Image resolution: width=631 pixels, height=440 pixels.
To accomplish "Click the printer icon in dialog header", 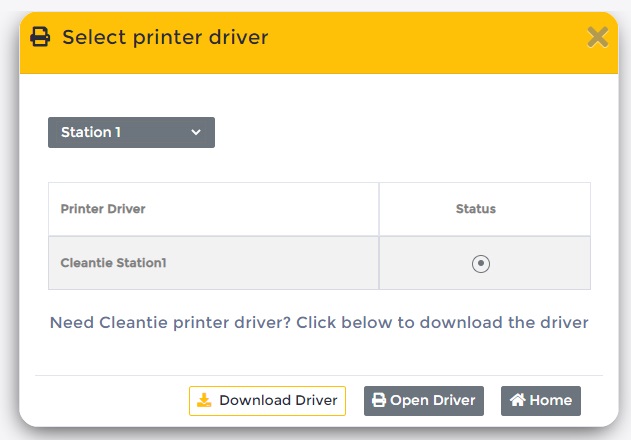I will click(40, 37).
